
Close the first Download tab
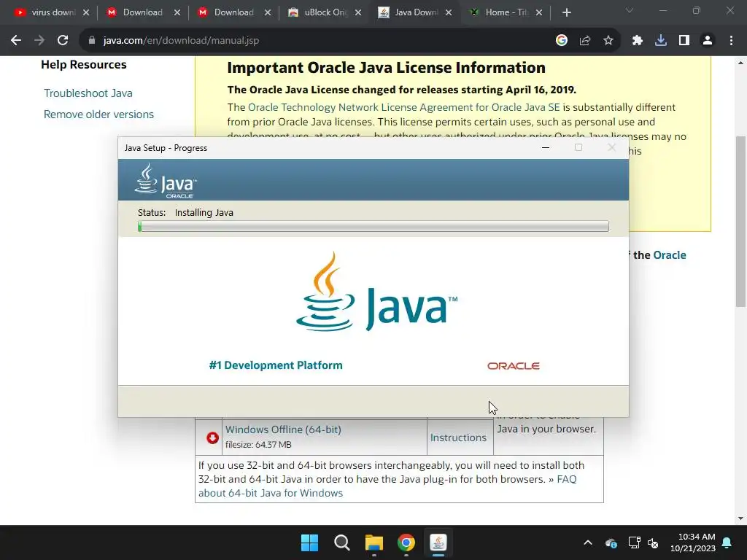177,12
